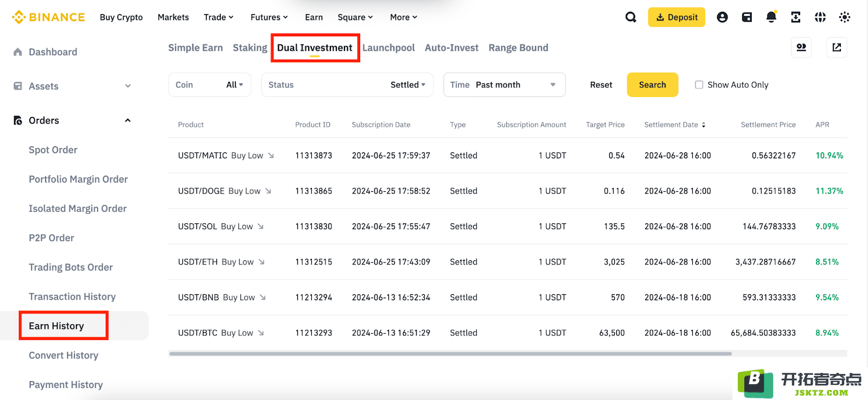Click subscription date 2024-06-25 17:43:09
The height and width of the screenshot is (400, 868).
pyautogui.click(x=391, y=262)
